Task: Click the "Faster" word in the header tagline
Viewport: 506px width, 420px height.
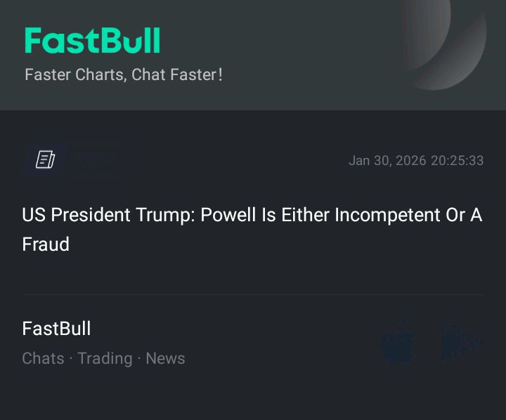Action: point(47,74)
